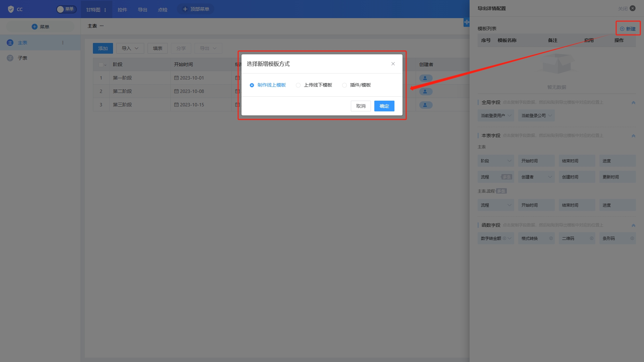Cancel the template dialog with 取消
The height and width of the screenshot is (362, 644).
coord(361,106)
